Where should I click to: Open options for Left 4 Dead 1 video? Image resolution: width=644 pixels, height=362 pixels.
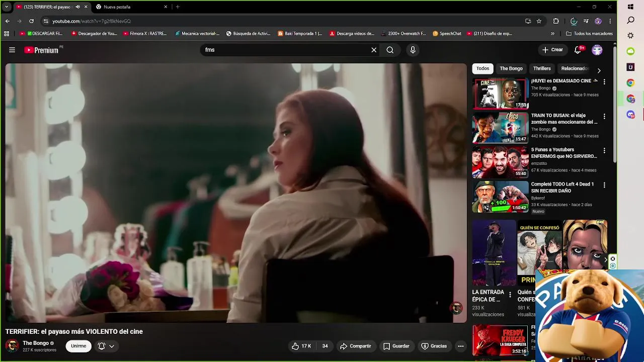(604, 185)
